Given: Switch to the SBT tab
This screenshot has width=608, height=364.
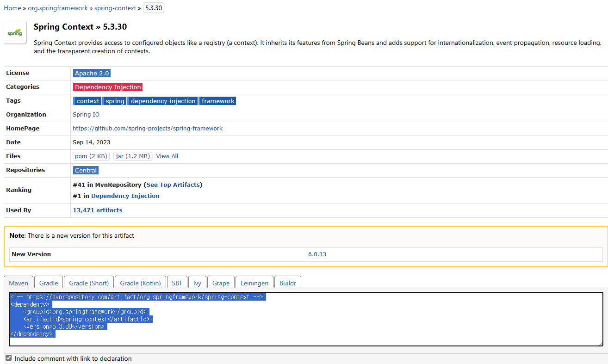Looking at the screenshot, I should click(177, 283).
